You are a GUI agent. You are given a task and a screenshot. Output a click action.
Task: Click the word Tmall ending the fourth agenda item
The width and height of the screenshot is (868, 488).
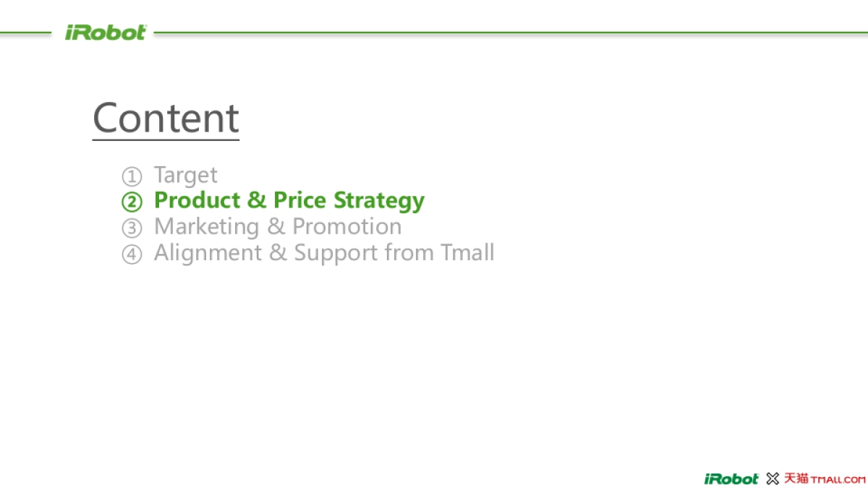tap(467, 252)
